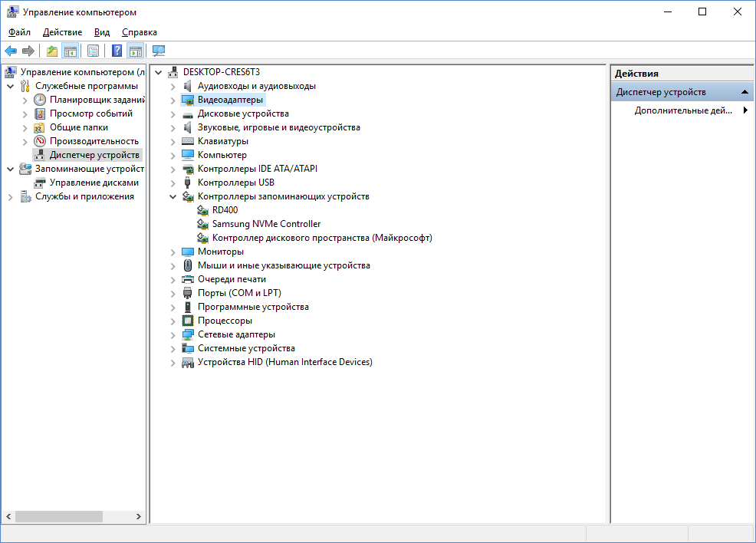Collapse the DESKTOP-CRES6T3 root node

158,72
